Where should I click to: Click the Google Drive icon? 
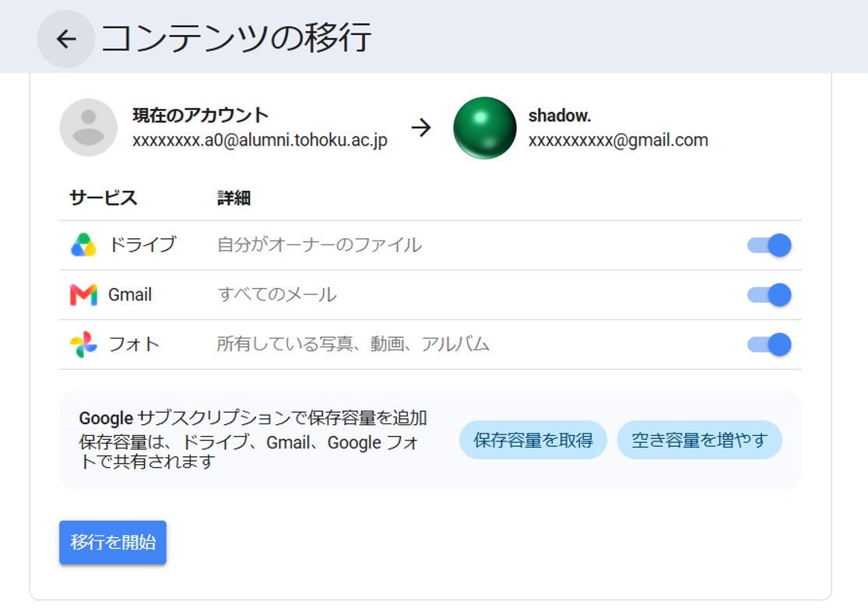83,244
